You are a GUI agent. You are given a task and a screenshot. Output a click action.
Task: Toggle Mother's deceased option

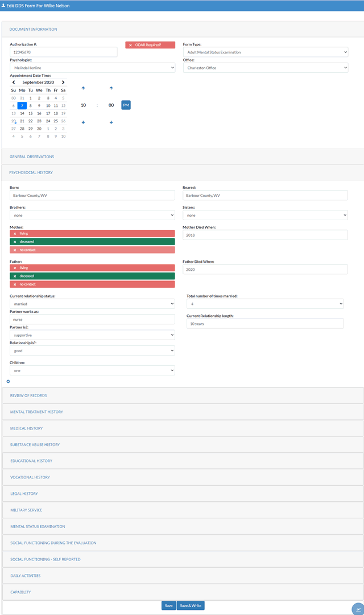92,242
